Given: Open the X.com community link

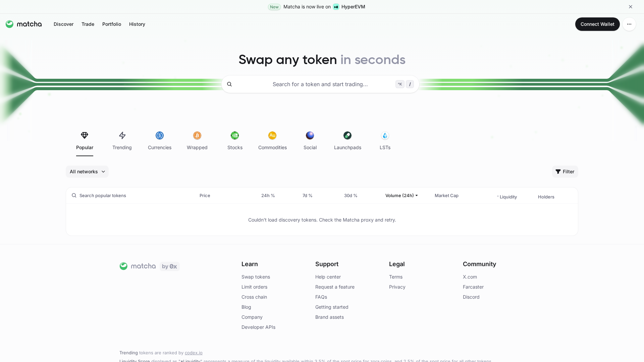Looking at the screenshot, I should [x=470, y=277].
